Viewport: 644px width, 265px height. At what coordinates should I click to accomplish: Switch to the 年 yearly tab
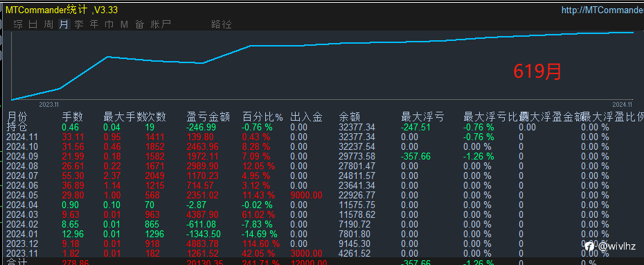coord(94,24)
